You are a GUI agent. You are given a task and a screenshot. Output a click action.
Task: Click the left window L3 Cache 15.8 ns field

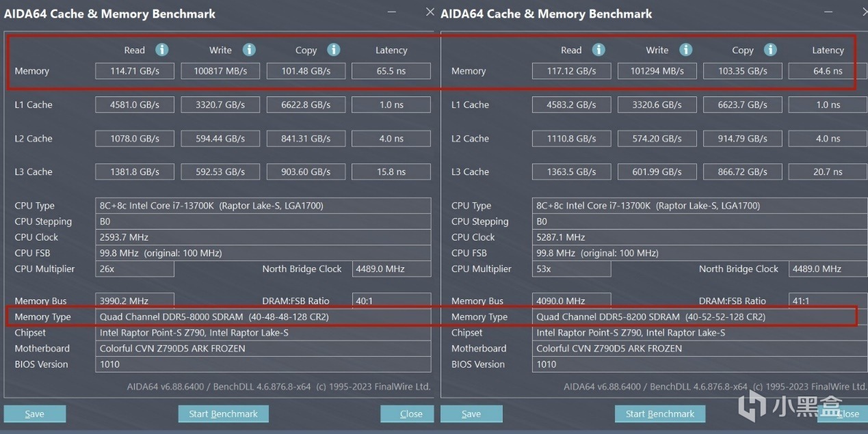[x=391, y=172]
